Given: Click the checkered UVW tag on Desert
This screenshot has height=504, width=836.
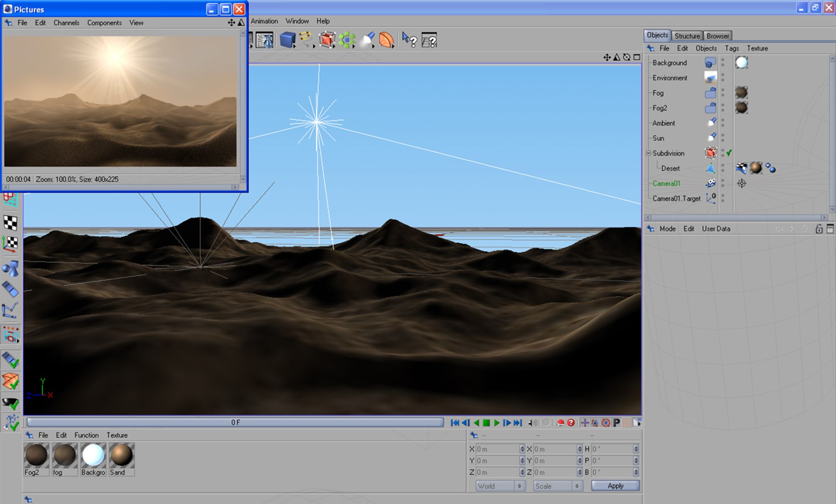Looking at the screenshot, I should click(x=741, y=168).
